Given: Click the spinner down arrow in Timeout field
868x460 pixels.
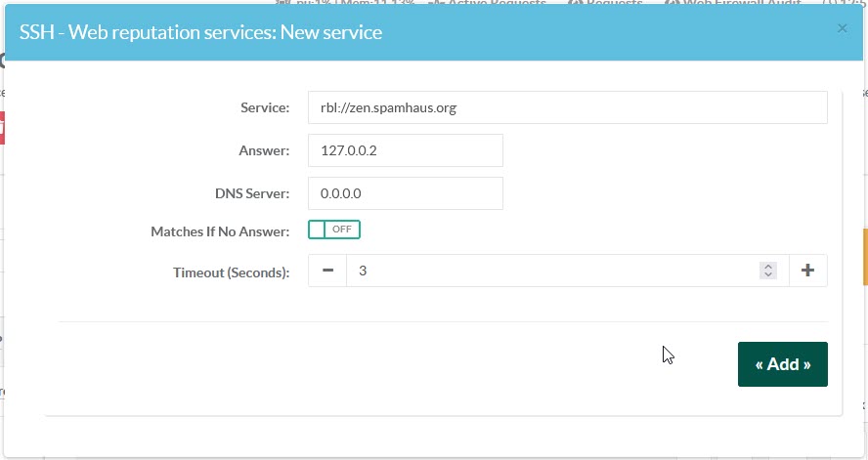Looking at the screenshot, I should coord(768,275).
